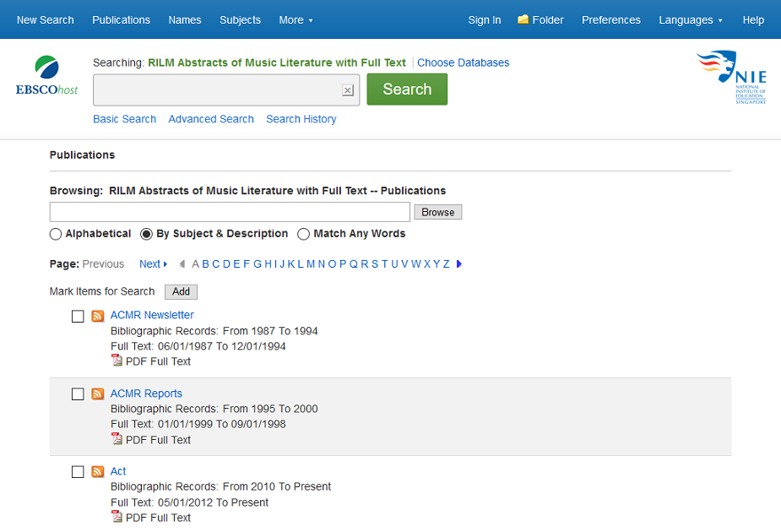Image resolution: width=781 pixels, height=532 pixels.
Task: Select the Alphabetical radio option
Action: click(56, 234)
